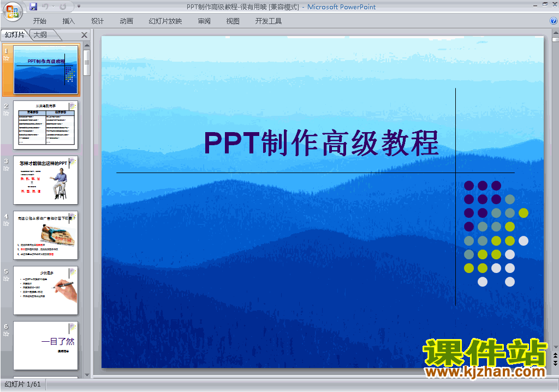Image resolution: width=559 pixels, height=392 pixels.
Task: Close the slides/outline pane with X
Action: [x=84, y=34]
